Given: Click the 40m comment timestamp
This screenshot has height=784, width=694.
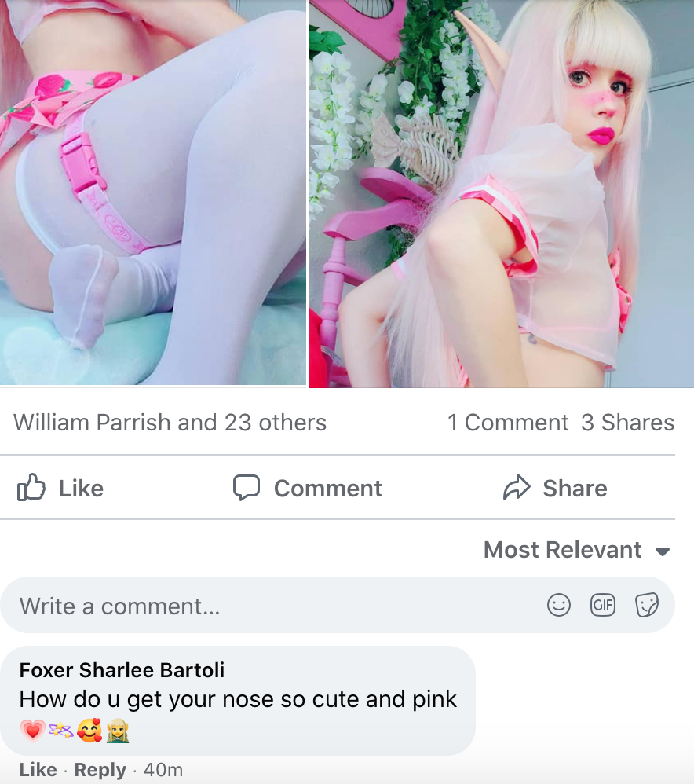Looking at the screenshot, I should pyautogui.click(x=163, y=770).
